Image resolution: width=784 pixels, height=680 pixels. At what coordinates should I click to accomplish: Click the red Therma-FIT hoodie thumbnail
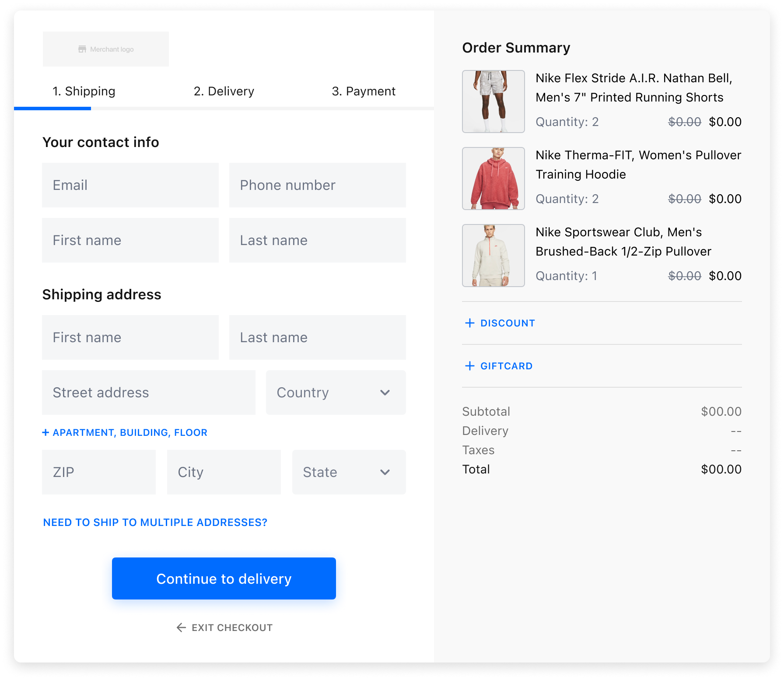pos(493,179)
